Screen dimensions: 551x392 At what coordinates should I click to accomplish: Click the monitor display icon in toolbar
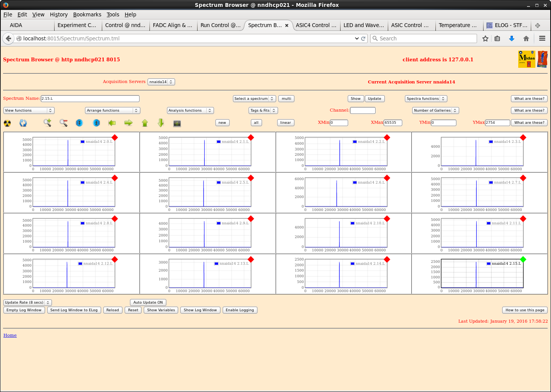click(177, 123)
